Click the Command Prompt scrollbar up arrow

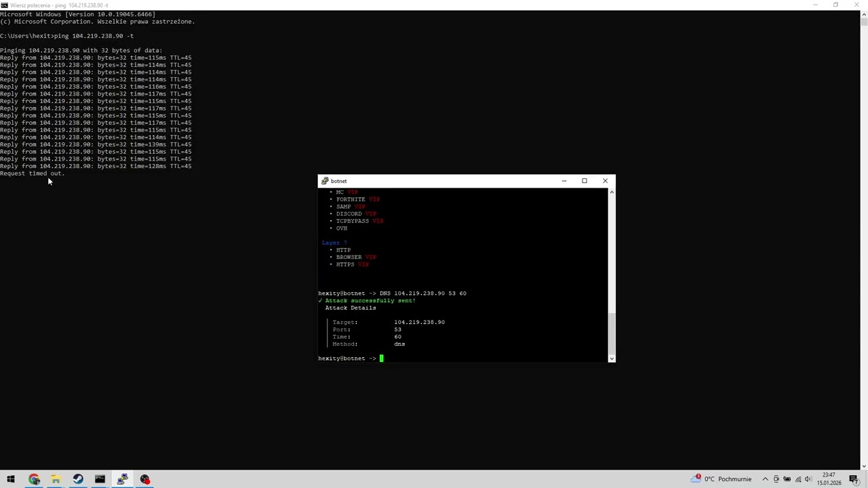(x=863, y=14)
